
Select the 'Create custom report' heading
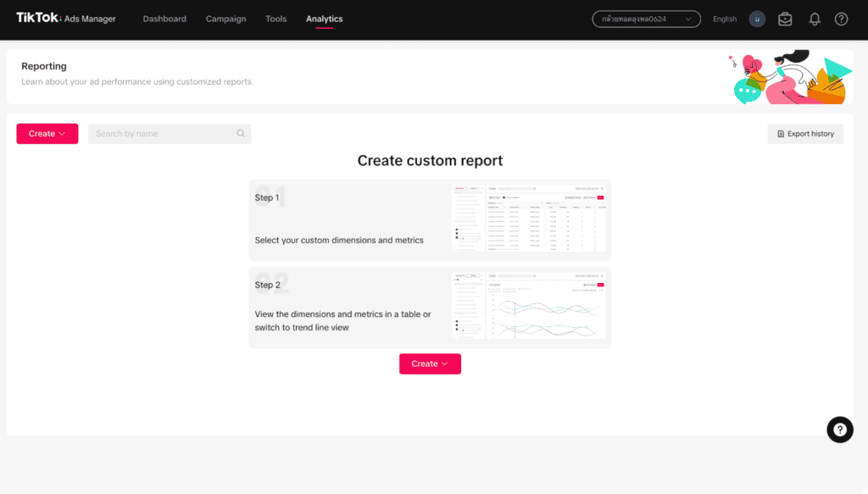[430, 160]
